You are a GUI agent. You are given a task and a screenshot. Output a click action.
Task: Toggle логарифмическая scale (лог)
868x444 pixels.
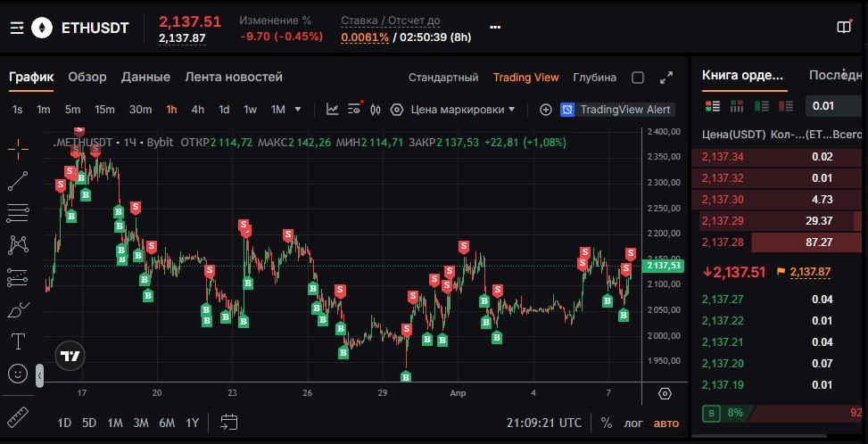(634, 423)
